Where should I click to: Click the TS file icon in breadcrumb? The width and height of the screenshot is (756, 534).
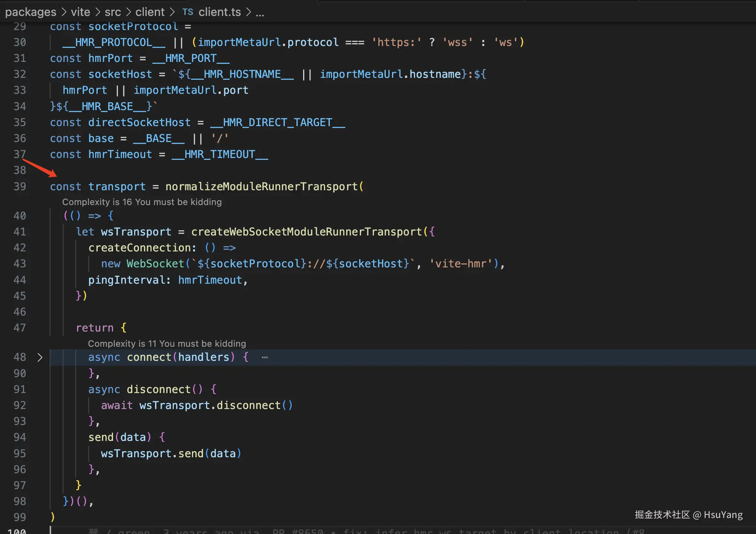click(188, 12)
